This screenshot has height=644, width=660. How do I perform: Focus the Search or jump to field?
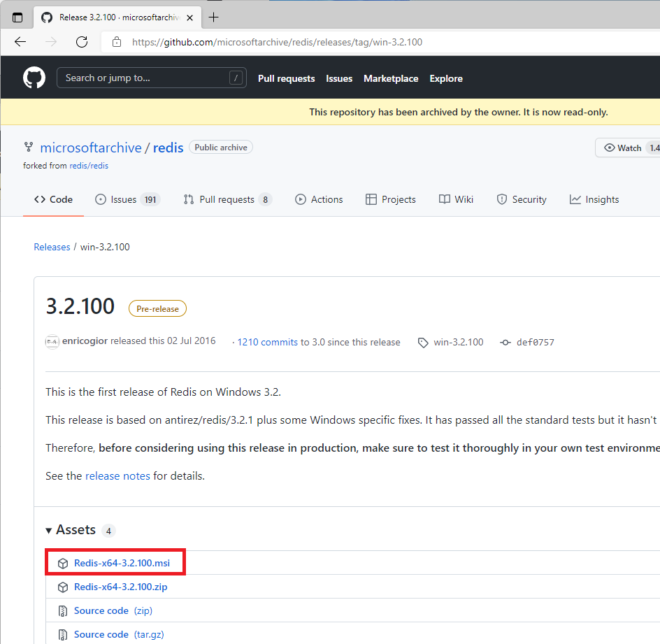point(152,78)
